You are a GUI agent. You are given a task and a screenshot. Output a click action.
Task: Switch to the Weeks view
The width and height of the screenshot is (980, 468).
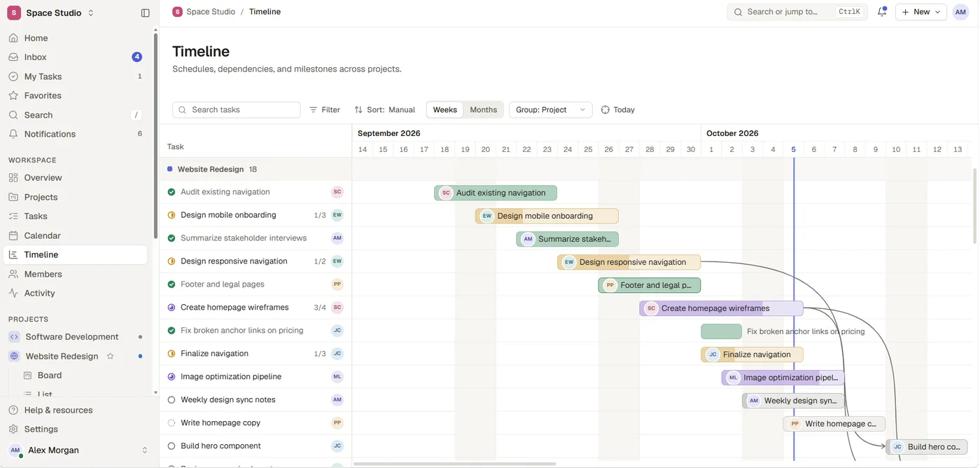pyautogui.click(x=445, y=110)
